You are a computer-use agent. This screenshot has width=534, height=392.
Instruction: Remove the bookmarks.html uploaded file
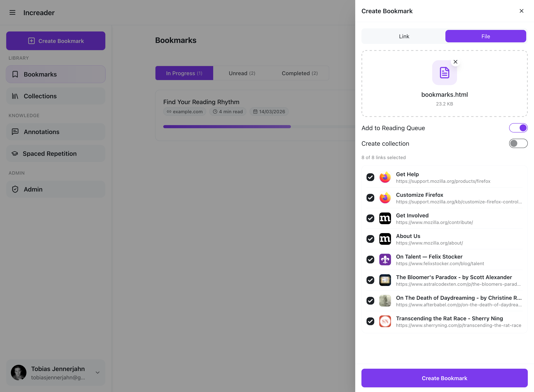(x=455, y=62)
